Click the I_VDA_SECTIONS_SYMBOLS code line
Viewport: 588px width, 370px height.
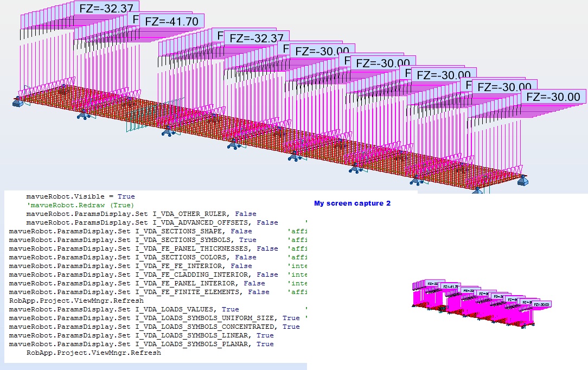(x=133, y=240)
